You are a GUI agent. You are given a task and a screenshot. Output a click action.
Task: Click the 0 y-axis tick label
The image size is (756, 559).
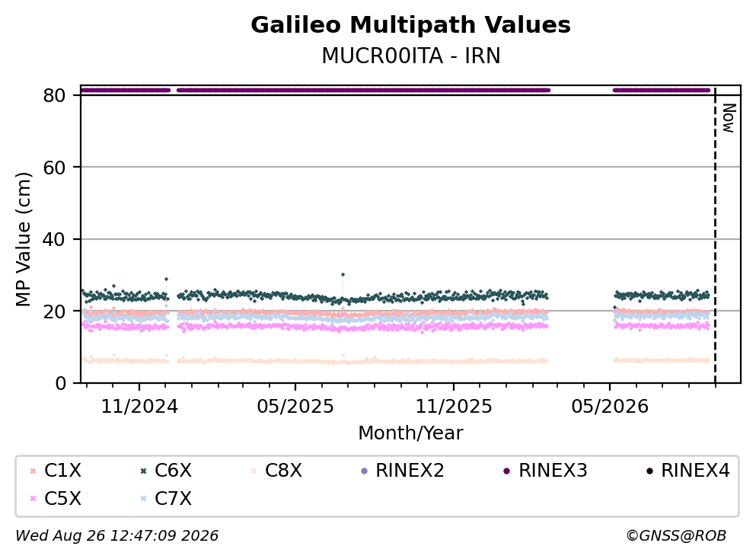60,383
